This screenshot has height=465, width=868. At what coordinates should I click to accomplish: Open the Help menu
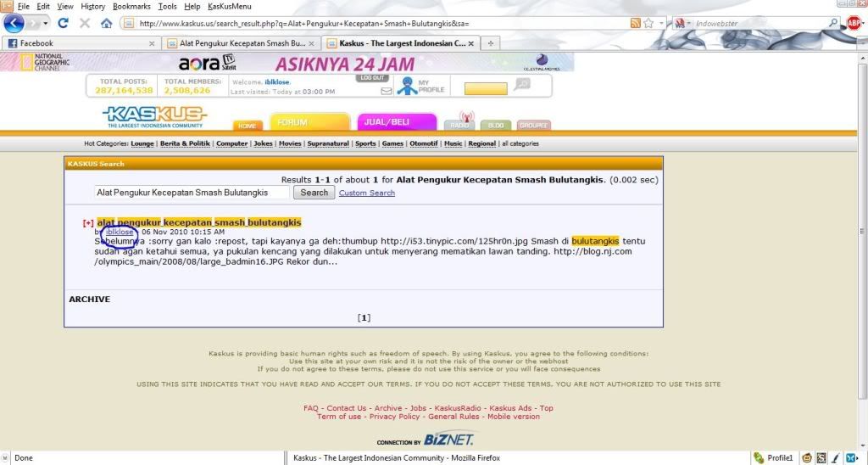pos(192,6)
